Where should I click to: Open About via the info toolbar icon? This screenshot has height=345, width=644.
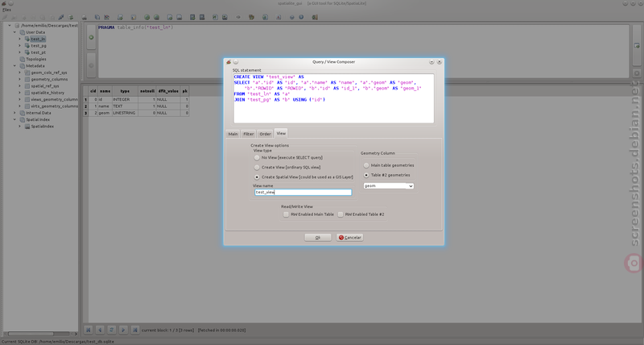[301, 17]
